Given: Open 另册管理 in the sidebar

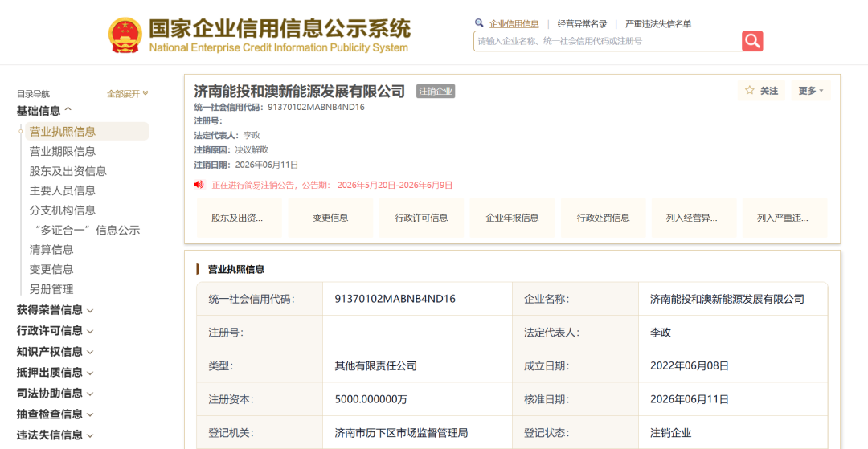Looking at the screenshot, I should pyautogui.click(x=51, y=289).
